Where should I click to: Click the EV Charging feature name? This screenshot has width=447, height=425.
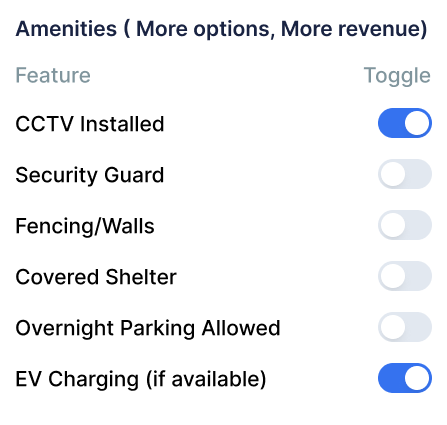tap(141, 379)
